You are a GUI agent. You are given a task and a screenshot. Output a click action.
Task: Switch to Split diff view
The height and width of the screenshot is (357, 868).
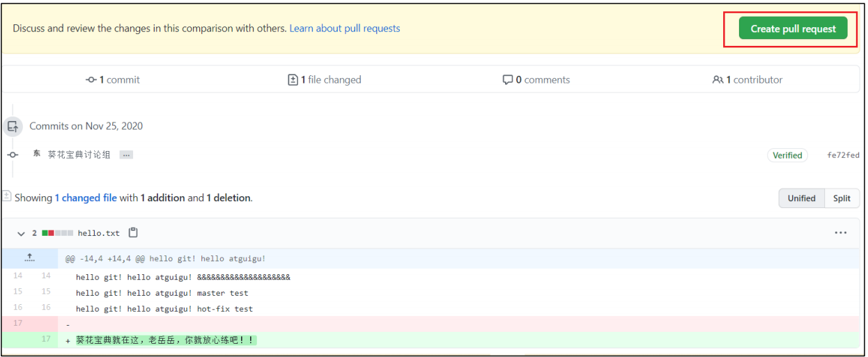pyautogui.click(x=842, y=198)
